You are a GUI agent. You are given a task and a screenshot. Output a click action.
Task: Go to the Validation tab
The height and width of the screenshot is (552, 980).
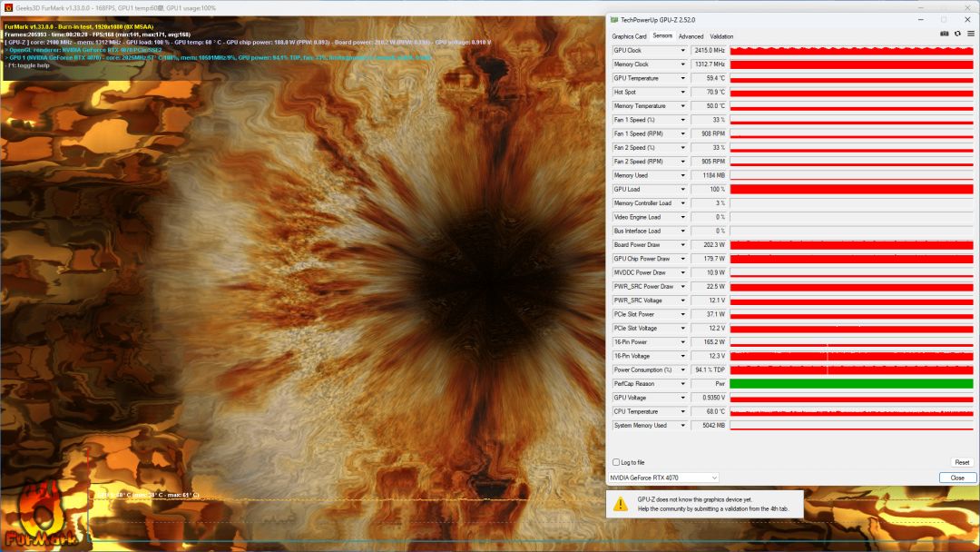tap(721, 36)
